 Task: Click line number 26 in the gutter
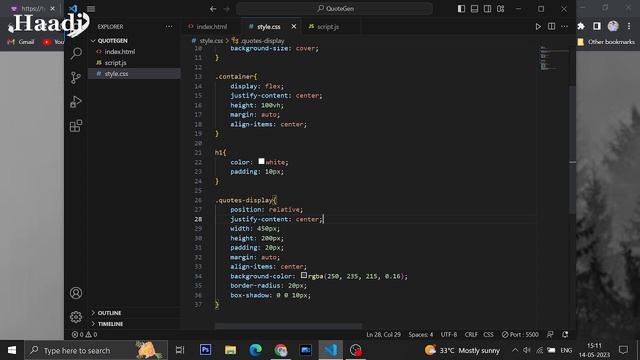click(198, 200)
